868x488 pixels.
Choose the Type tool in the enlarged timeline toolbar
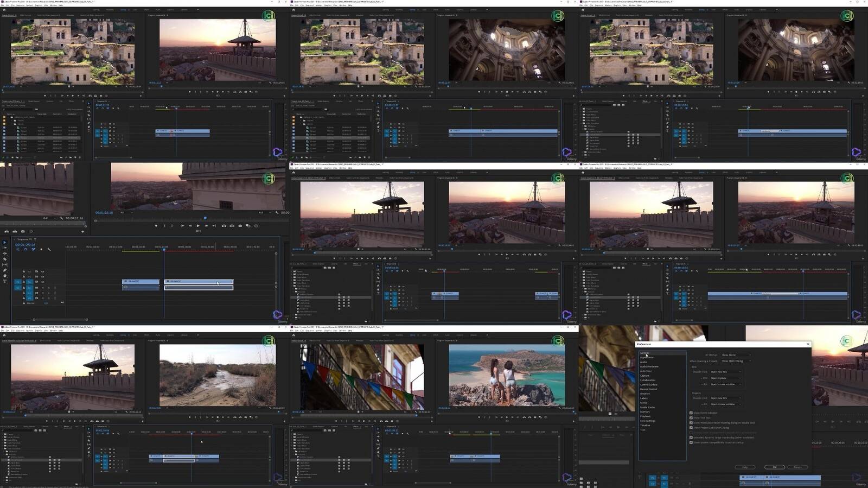pyautogui.click(x=5, y=281)
